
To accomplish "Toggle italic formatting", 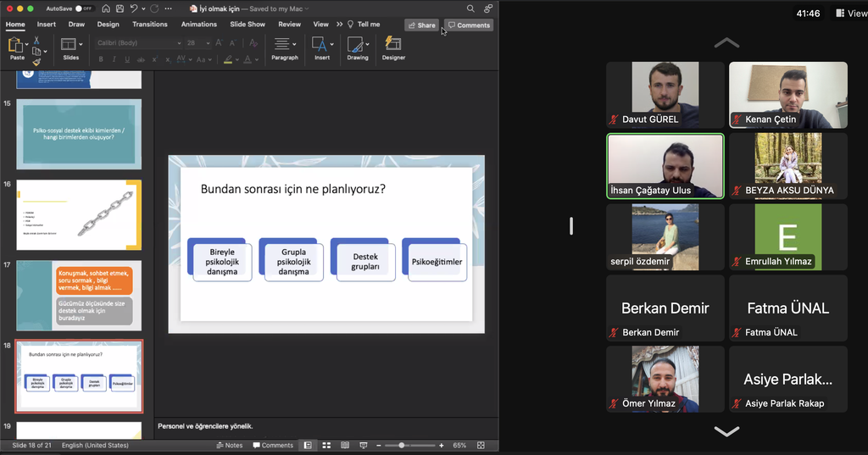I will pyautogui.click(x=114, y=59).
